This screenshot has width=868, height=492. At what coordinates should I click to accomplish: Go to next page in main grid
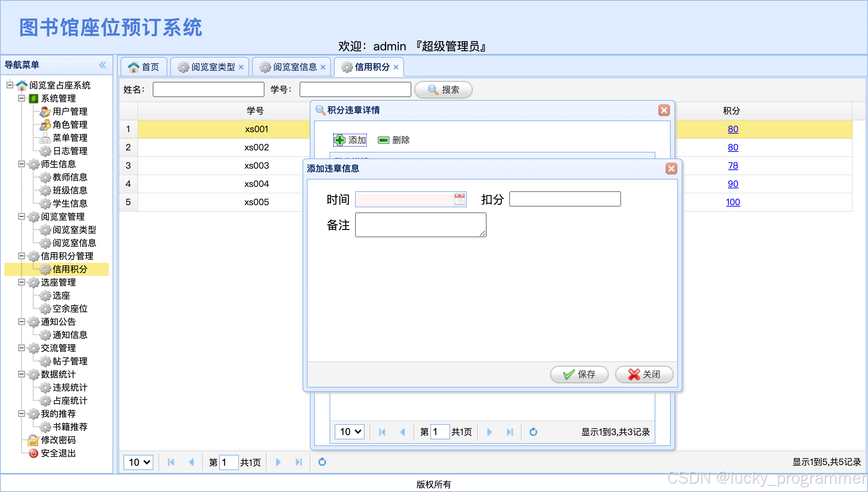(278, 462)
